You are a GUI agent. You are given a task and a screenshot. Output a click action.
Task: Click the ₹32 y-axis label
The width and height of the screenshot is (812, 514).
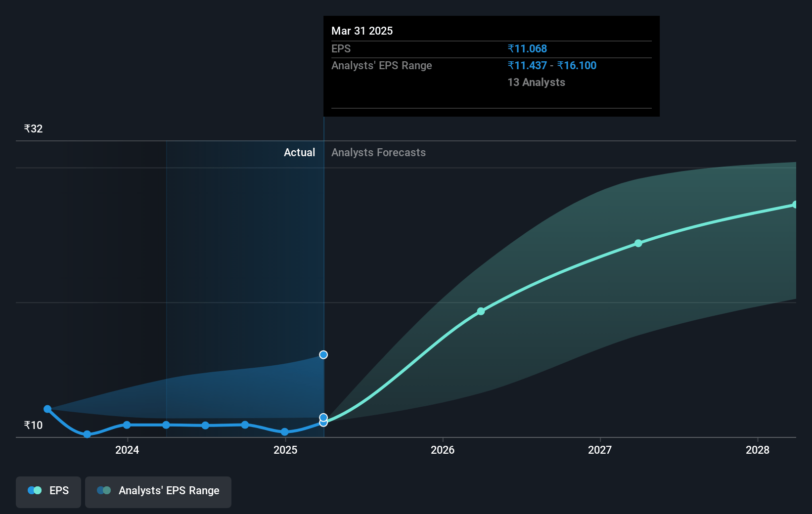coord(33,128)
